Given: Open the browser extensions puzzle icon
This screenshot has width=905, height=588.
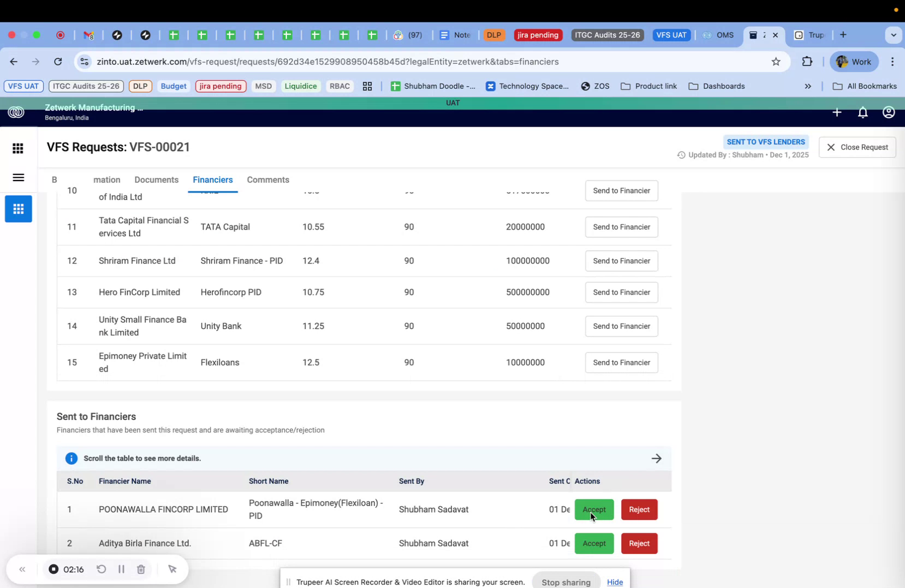Looking at the screenshot, I should click(807, 61).
